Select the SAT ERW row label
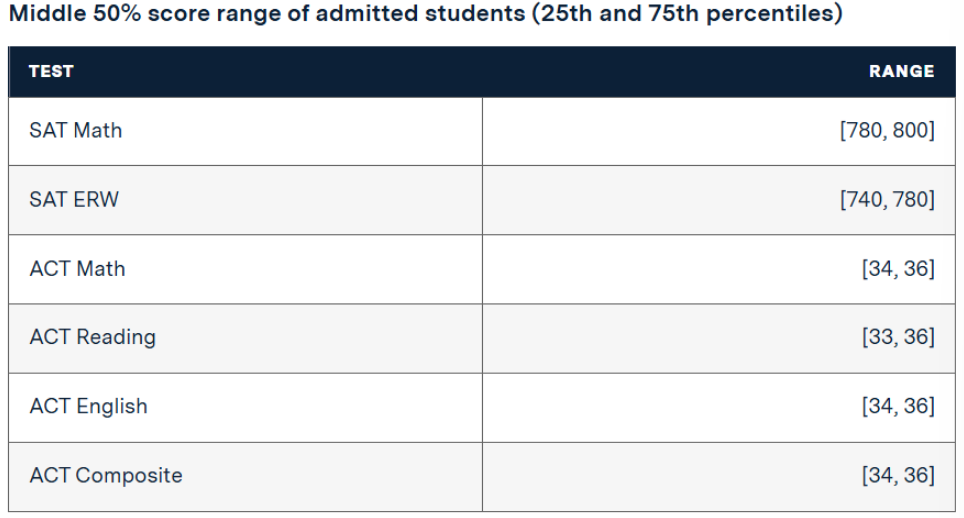Screen dimensions: 964x518 coord(74,199)
